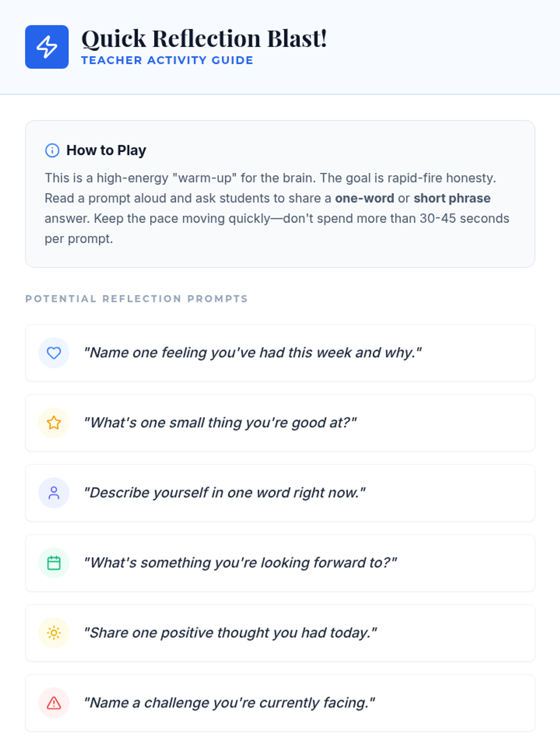Screen dimensions: 560x747
Task: Click the calendar icon on the looking-forward prompt
Action: (54, 563)
